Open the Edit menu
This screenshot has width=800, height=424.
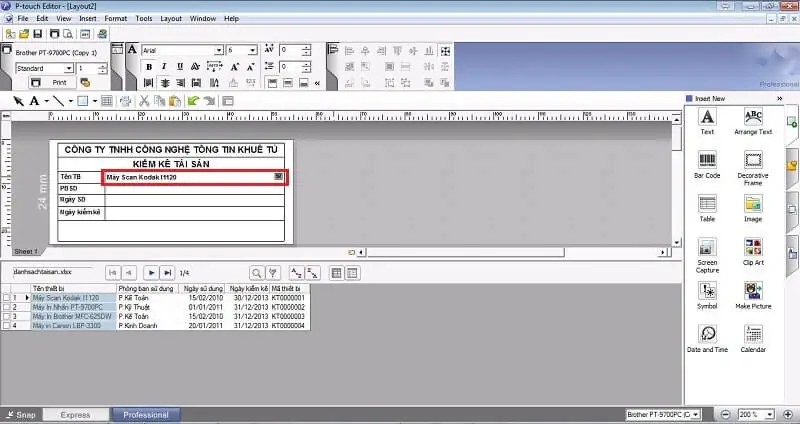[x=42, y=18]
